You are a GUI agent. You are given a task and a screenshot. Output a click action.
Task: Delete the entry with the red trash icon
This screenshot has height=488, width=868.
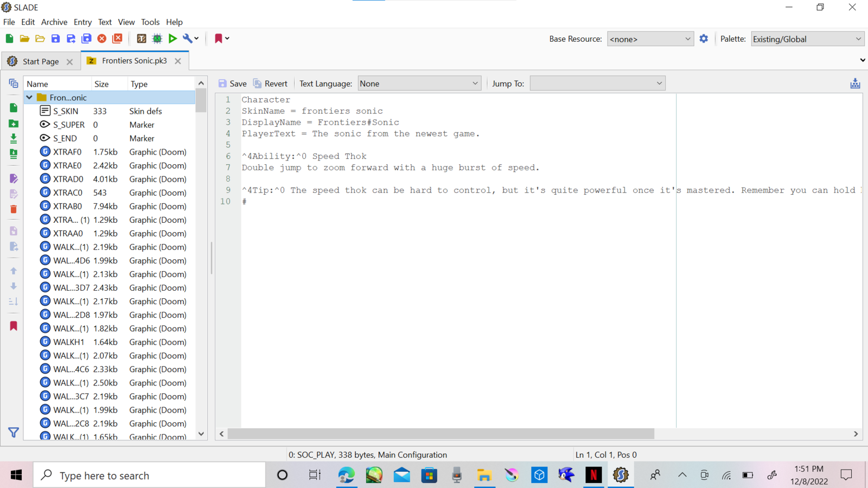pyautogui.click(x=14, y=209)
